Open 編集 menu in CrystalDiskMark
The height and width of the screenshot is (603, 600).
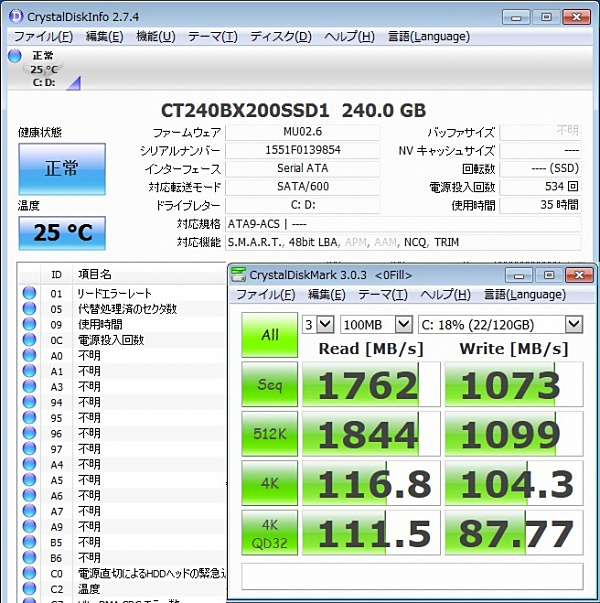(x=327, y=295)
